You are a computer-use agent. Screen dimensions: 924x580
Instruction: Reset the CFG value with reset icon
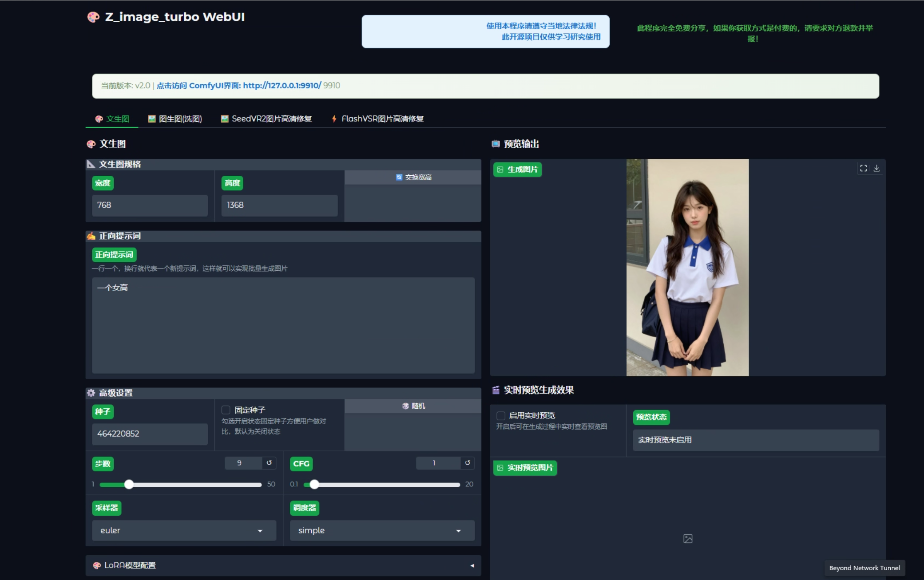(468, 463)
